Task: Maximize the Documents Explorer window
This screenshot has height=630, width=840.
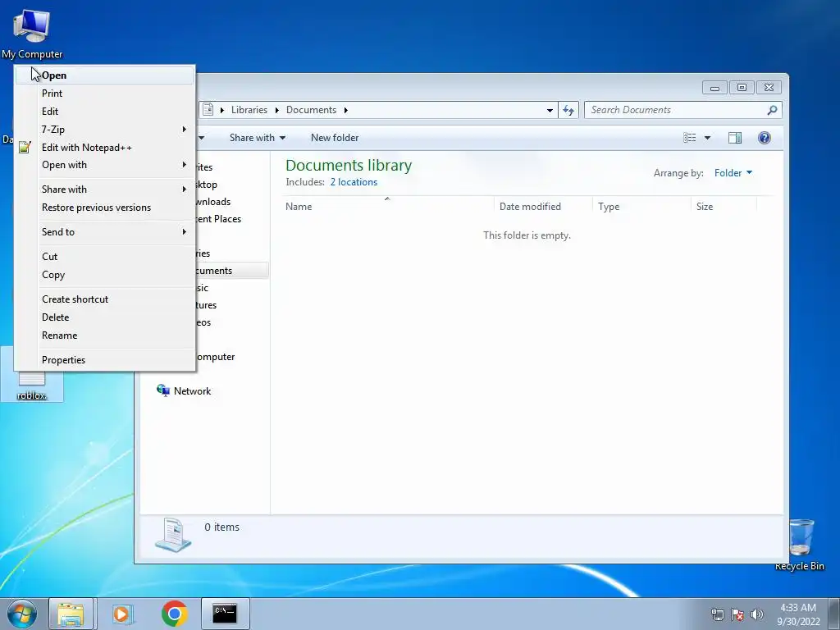Action: pyautogui.click(x=742, y=87)
